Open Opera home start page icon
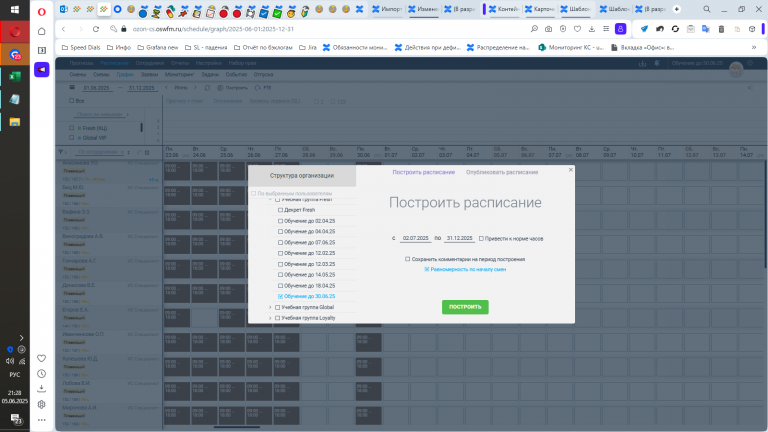This screenshot has height=432, width=768. tap(42, 31)
